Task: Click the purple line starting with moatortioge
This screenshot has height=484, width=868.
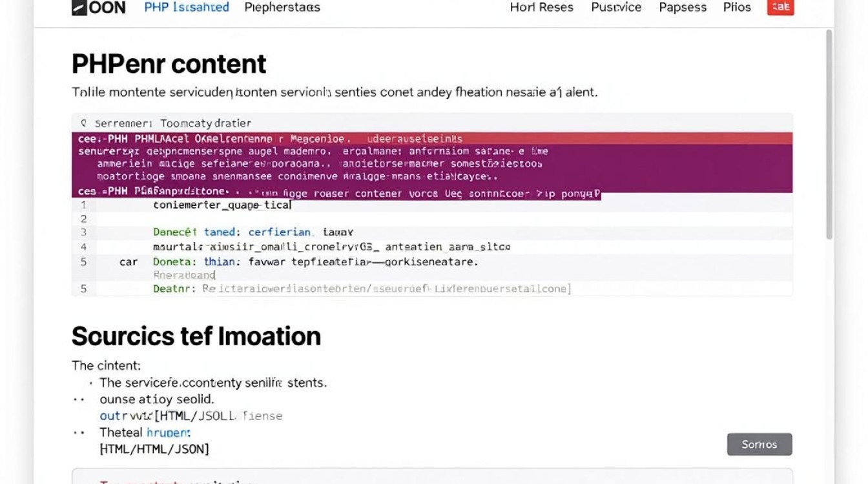Action: point(297,176)
